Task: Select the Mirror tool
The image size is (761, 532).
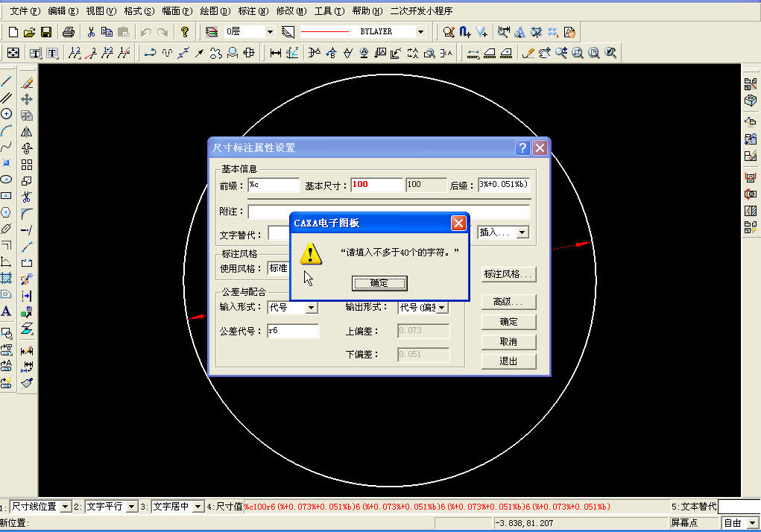Action: (27, 132)
